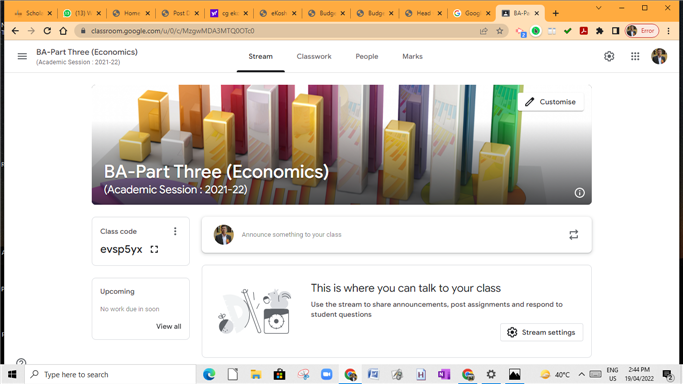Image resolution: width=683 pixels, height=384 pixels.
Task: Close the Home browser tab
Action: tap(147, 13)
